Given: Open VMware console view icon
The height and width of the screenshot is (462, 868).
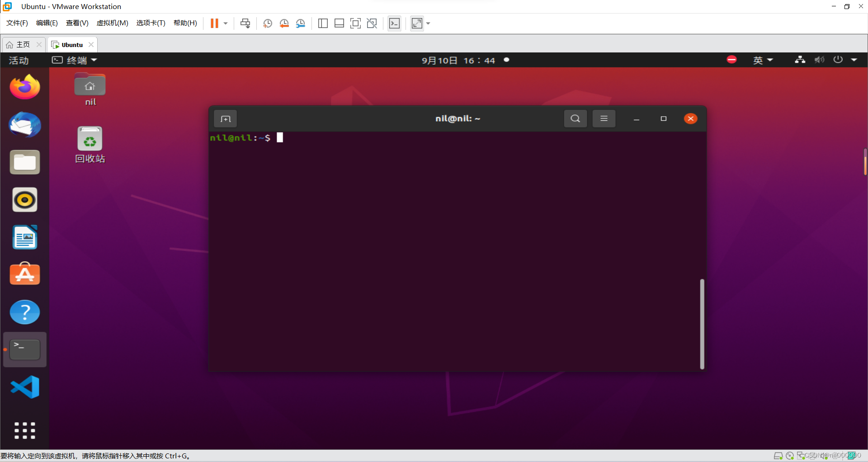Looking at the screenshot, I should tap(394, 24).
